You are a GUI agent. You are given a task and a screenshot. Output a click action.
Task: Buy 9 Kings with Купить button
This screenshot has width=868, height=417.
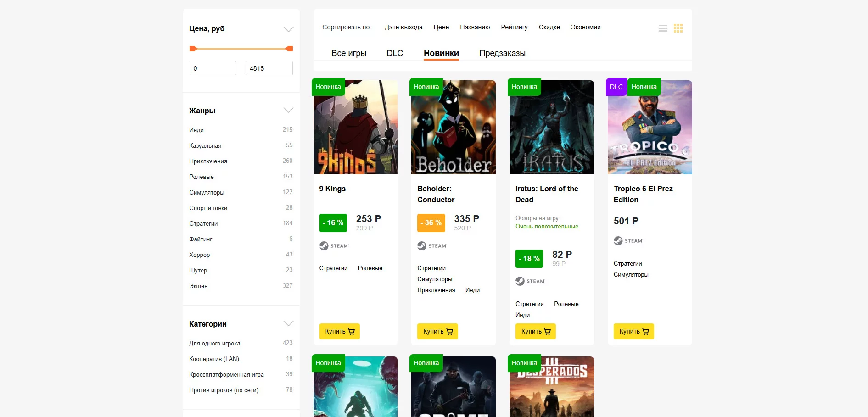point(339,331)
